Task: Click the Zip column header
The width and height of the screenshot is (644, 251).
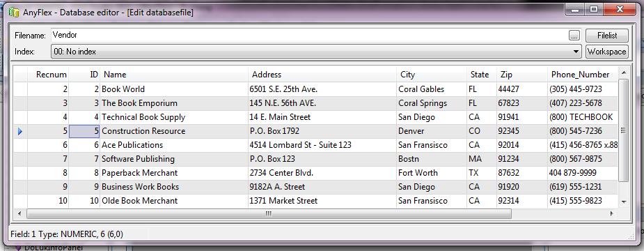Action: coord(521,75)
